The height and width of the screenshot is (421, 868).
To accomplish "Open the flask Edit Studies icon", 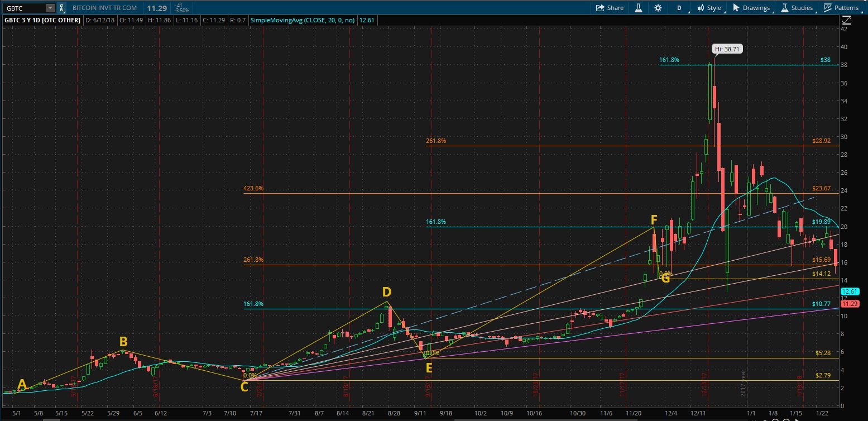I will (639, 8).
